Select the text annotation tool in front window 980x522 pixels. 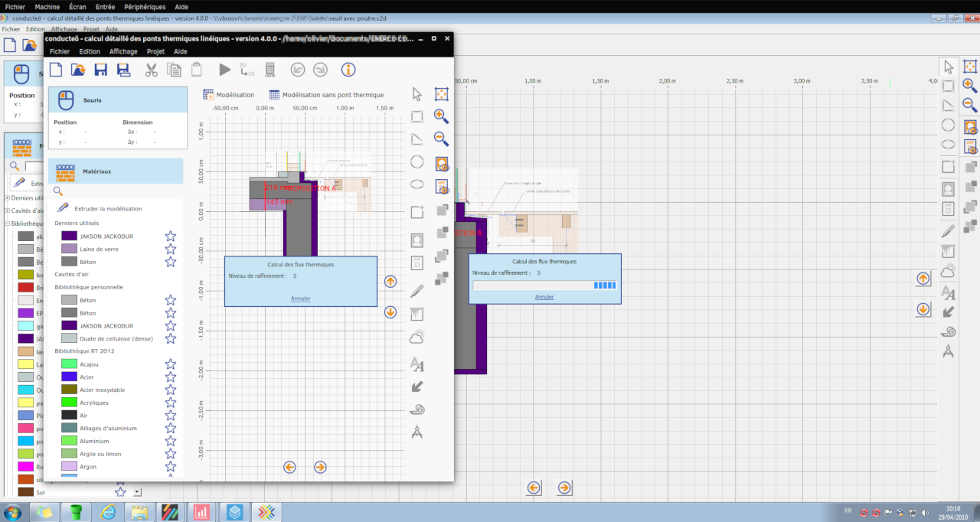(x=417, y=364)
